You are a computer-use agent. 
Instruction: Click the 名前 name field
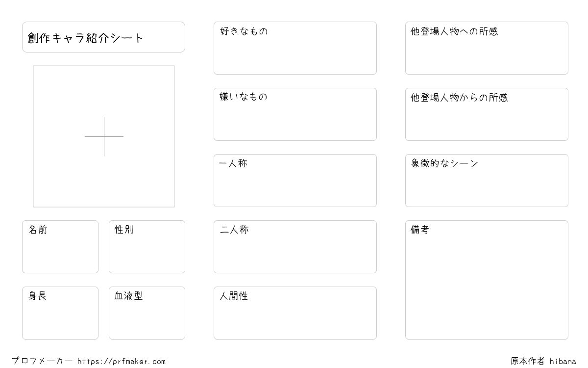60,247
